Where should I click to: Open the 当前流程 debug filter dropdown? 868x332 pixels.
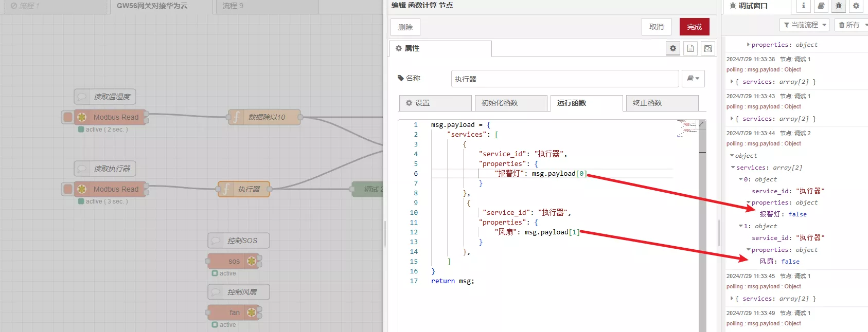click(x=805, y=25)
